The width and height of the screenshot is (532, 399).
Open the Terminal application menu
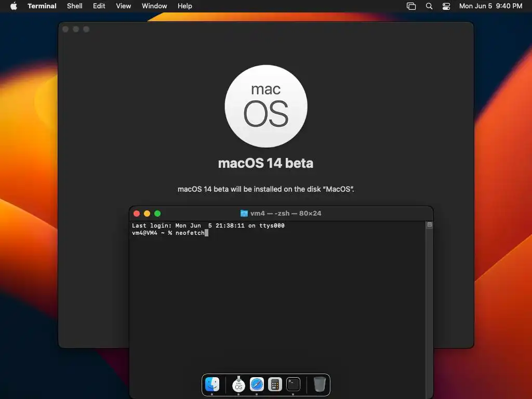point(42,6)
